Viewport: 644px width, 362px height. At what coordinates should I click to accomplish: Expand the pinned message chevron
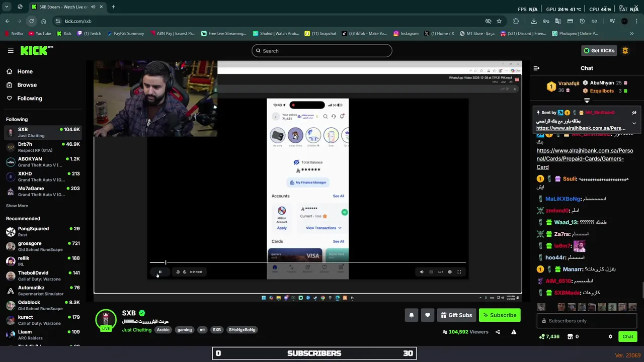634,123
